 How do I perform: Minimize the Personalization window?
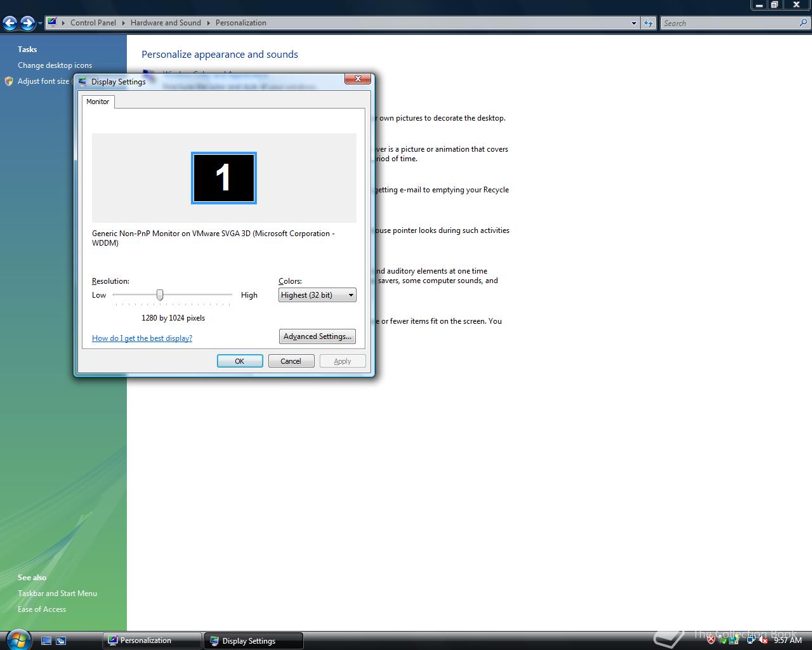[759, 4]
